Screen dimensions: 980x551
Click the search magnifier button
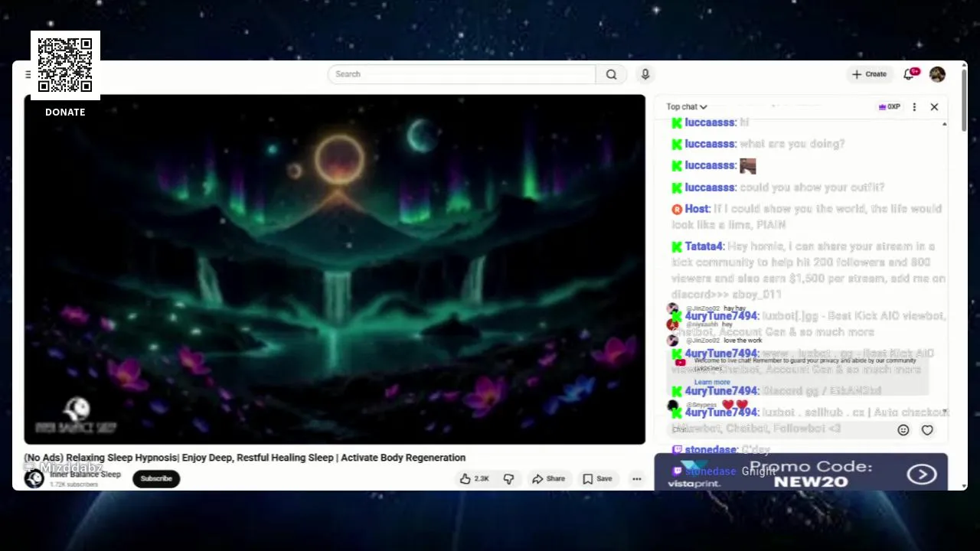click(611, 74)
